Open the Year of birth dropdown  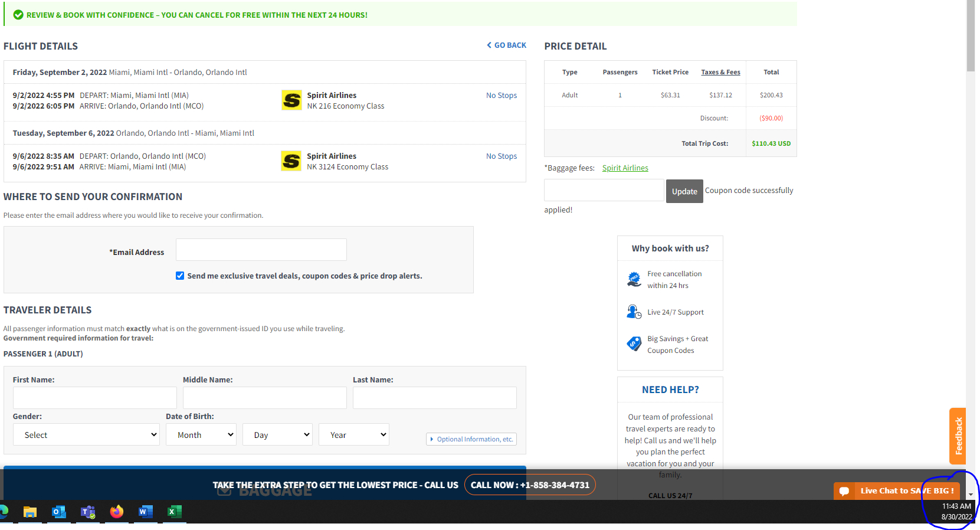354,434
